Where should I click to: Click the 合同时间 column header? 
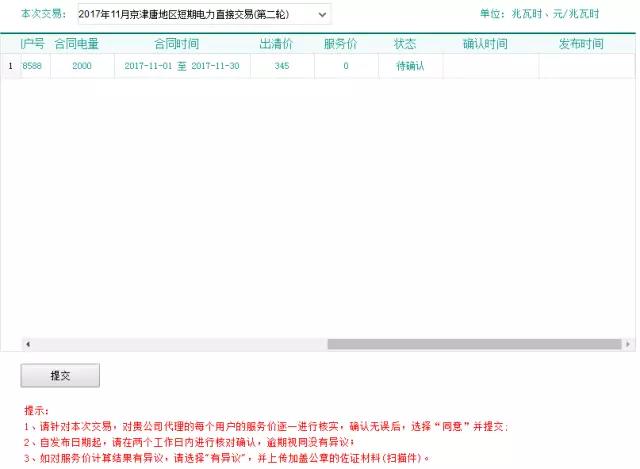click(x=176, y=45)
